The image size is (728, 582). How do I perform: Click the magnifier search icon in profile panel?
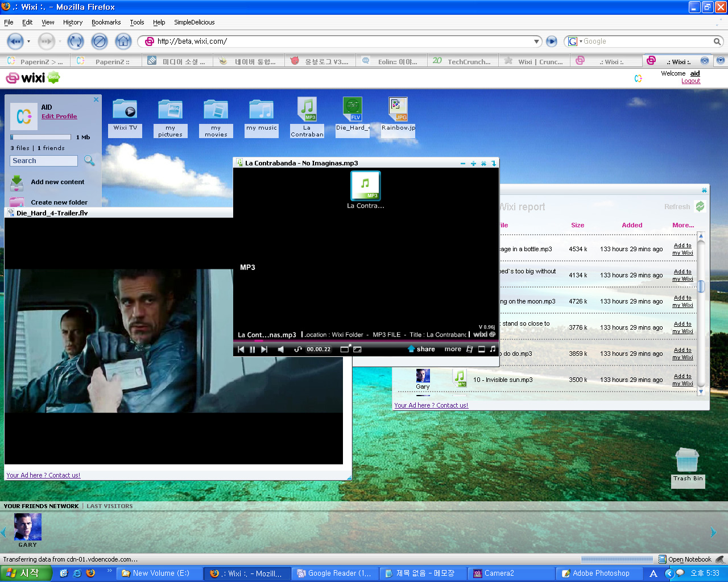89,161
